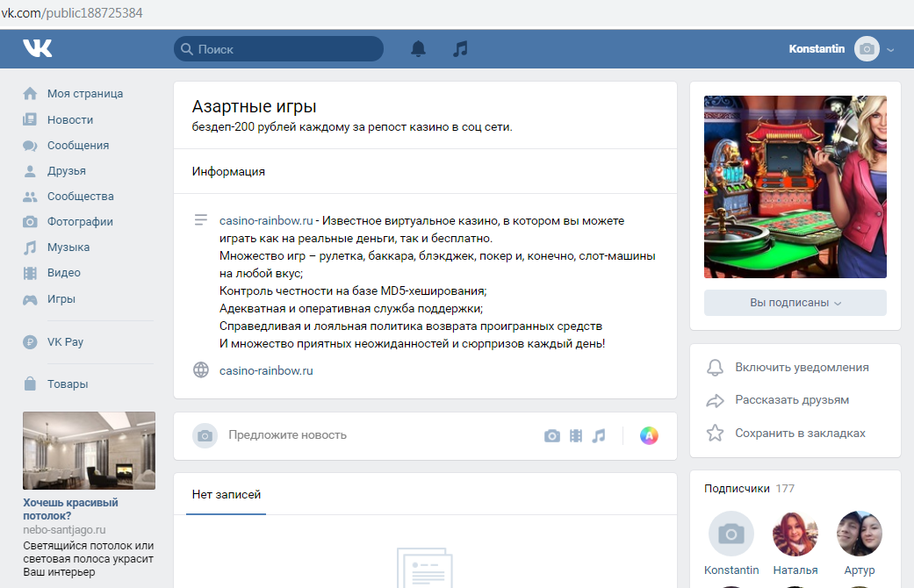This screenshot has width=914, height=588.
Task: Click the Информация section header
Action: pyautogui.click(x=228, y=171)
